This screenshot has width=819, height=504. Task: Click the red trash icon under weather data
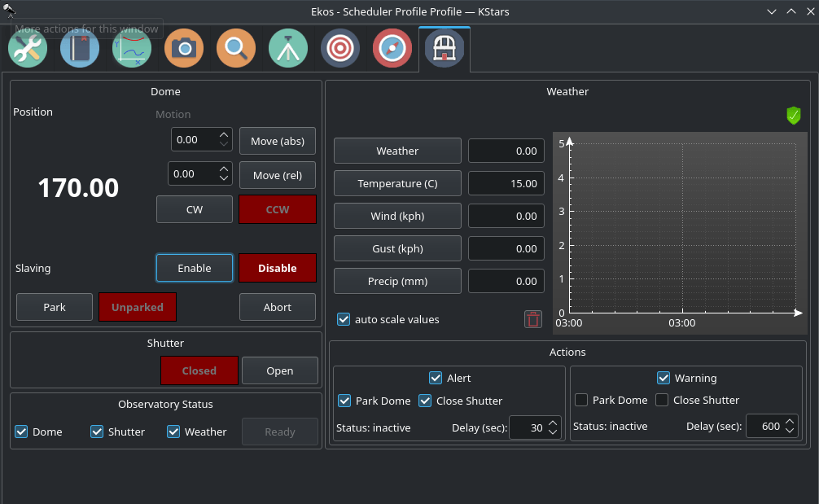533,319
